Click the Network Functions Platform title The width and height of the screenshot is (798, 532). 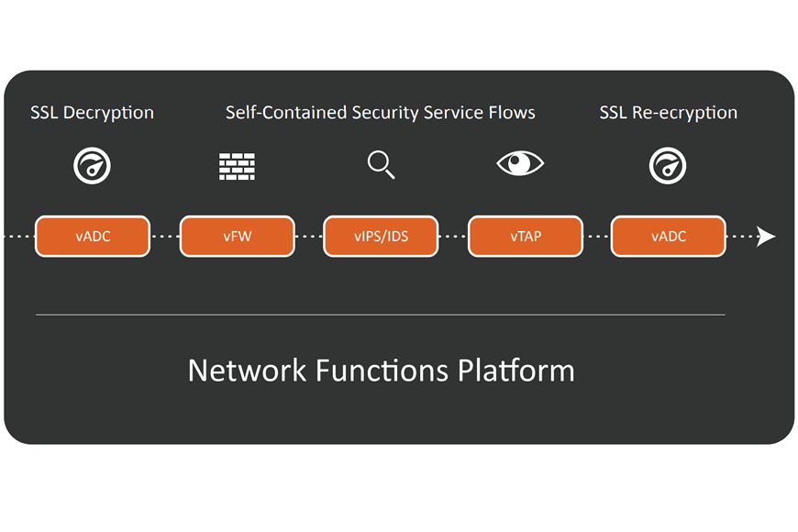[381, 371]
